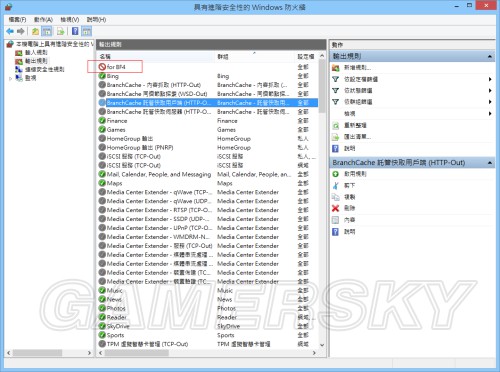Click the down arrow of the rules list scrollbar

point(322,345)
